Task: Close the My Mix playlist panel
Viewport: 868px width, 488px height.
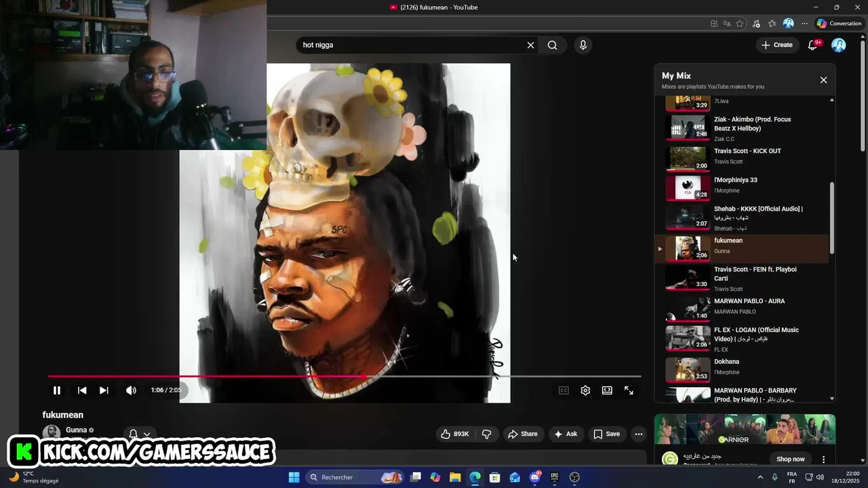Action: (823, 80)
